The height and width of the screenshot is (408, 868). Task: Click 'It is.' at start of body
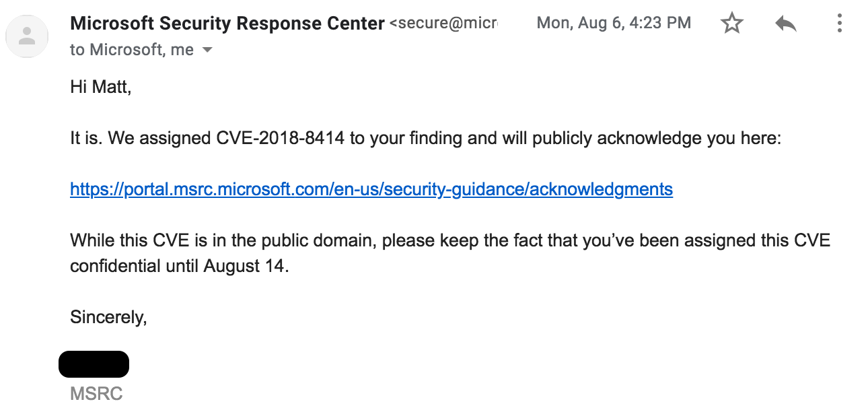click(86, 139)
